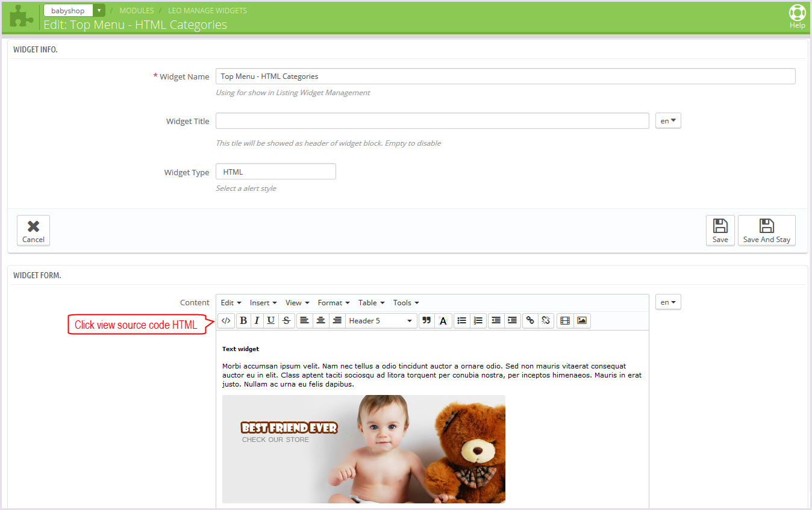812x510 pixels.
Task: Click the 'Morbi accumsan ipsum velit' paragraph
Action: point(431,375)
